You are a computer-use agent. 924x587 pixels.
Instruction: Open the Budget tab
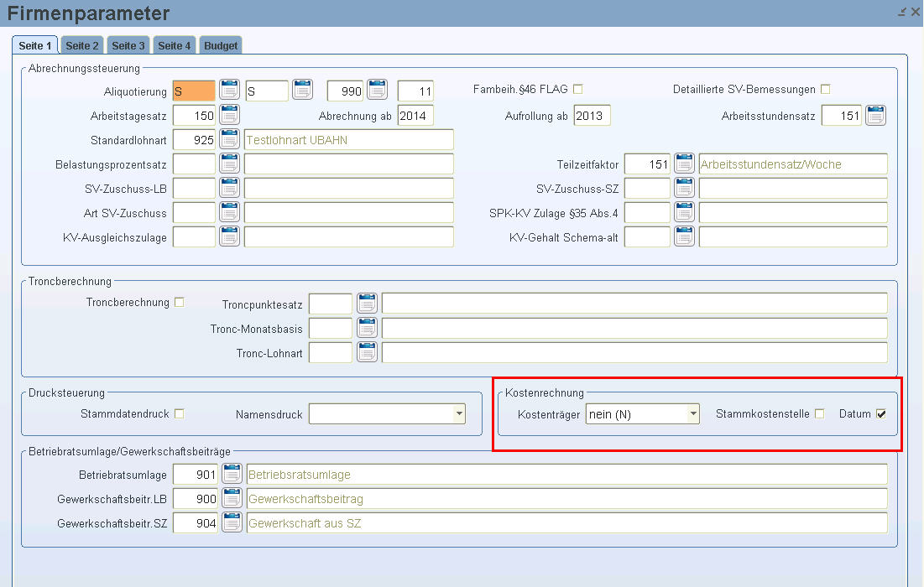(221, 45)
